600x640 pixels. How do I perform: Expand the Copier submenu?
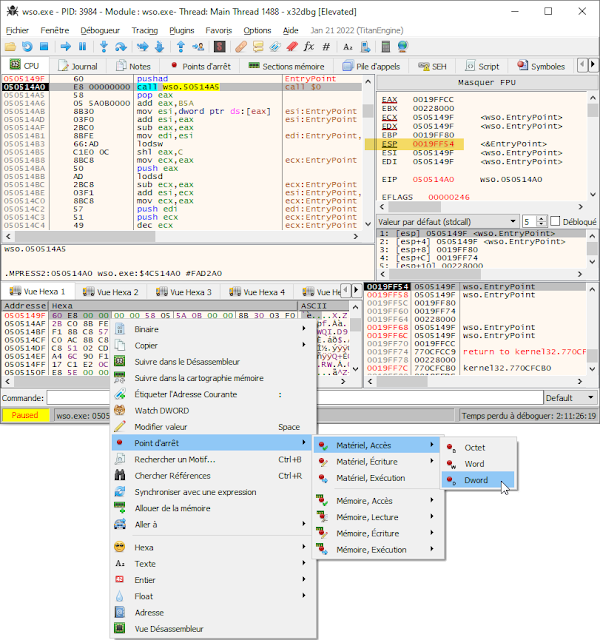coord(213,345)
